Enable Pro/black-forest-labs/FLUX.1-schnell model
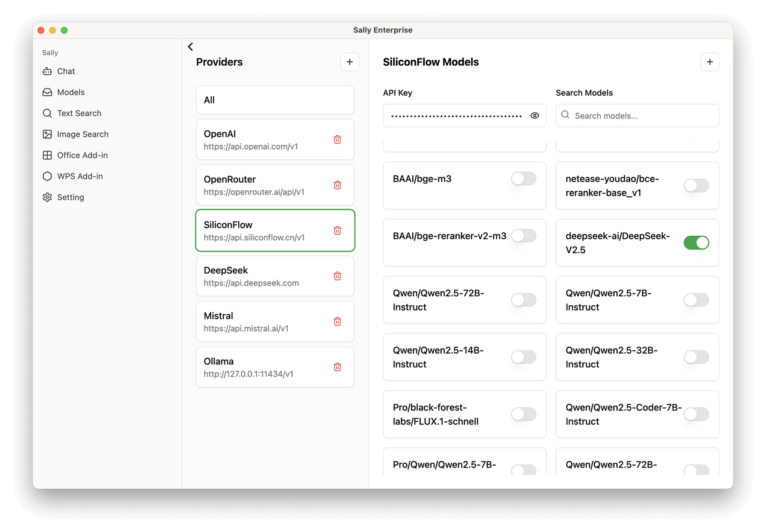Viewport: 766px width, 532px height. pos(524,414)
